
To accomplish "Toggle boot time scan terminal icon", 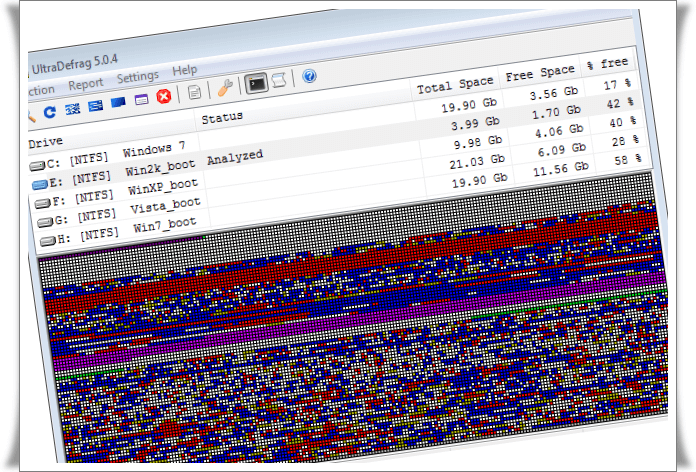I will click(x=257, y=83).
